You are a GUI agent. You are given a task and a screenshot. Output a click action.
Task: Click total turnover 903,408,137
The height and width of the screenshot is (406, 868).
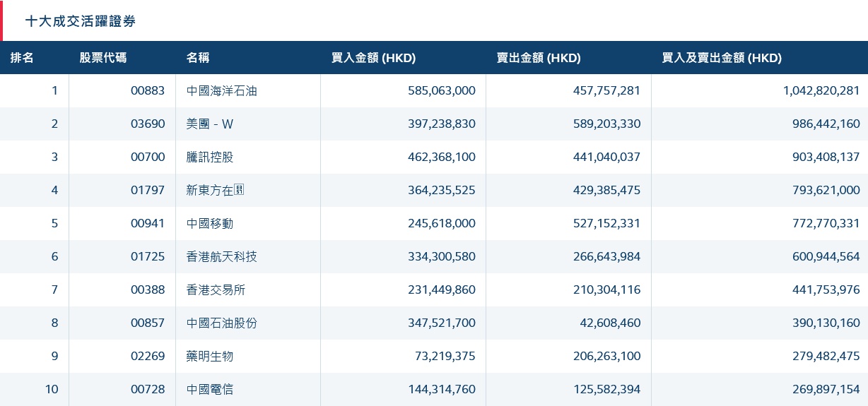(x=826, y=157)
